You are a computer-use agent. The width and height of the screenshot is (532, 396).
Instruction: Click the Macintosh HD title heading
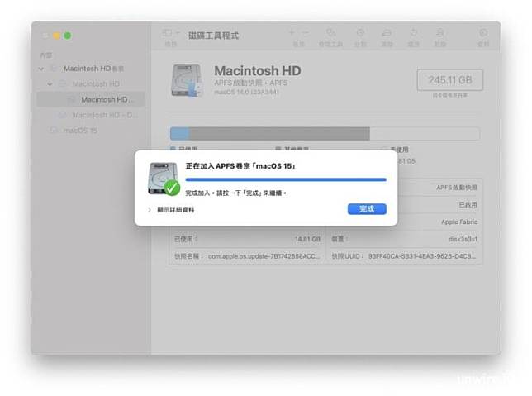[258, 71]
